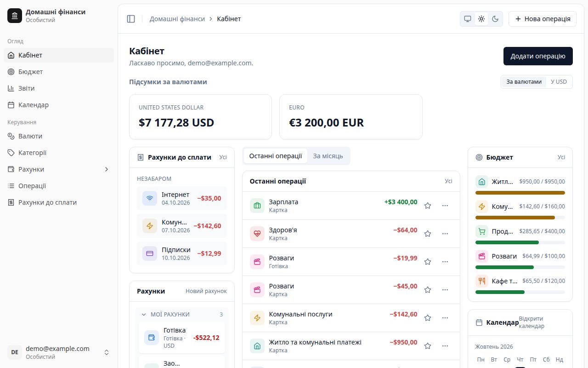This screenshot has height=368, width=588.
Task: Open the demo@example.com account switcher
Action: [59, 352]
